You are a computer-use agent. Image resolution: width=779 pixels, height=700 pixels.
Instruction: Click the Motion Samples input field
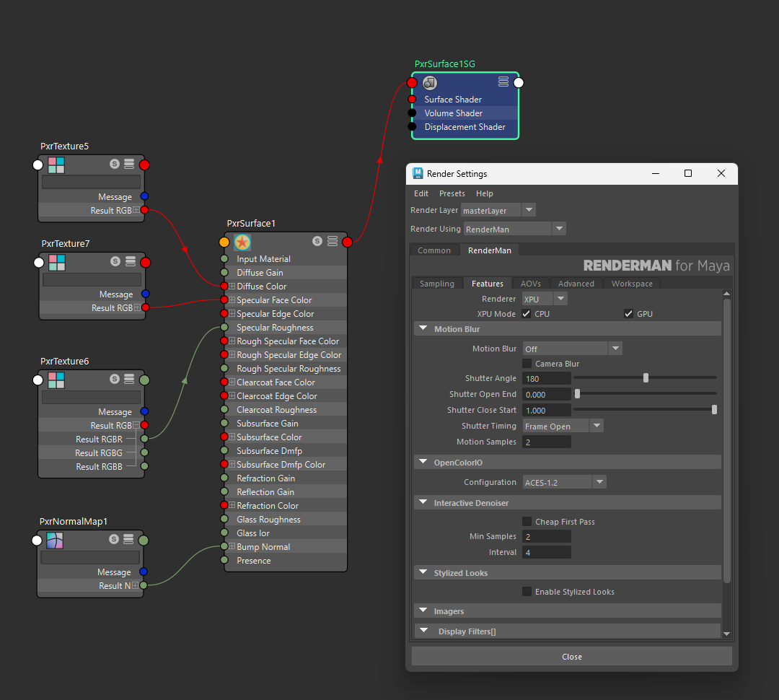click(x=547, y=442)
